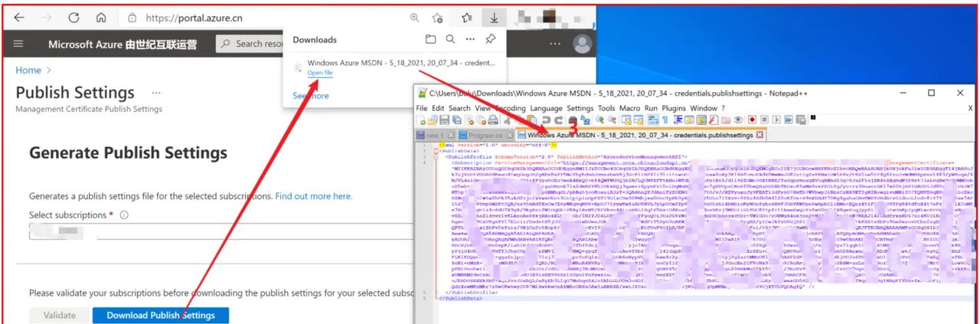The height and width of the screenshot is (324, 980).
Task: Save the file with Notepad++ Save icon
Action: [x=444, y=119]
